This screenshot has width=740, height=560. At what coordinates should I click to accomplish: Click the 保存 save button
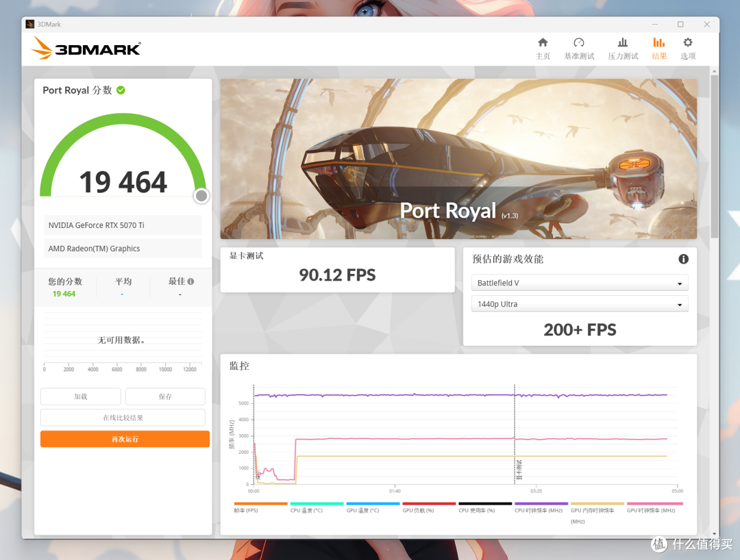(x=165, y=396)
